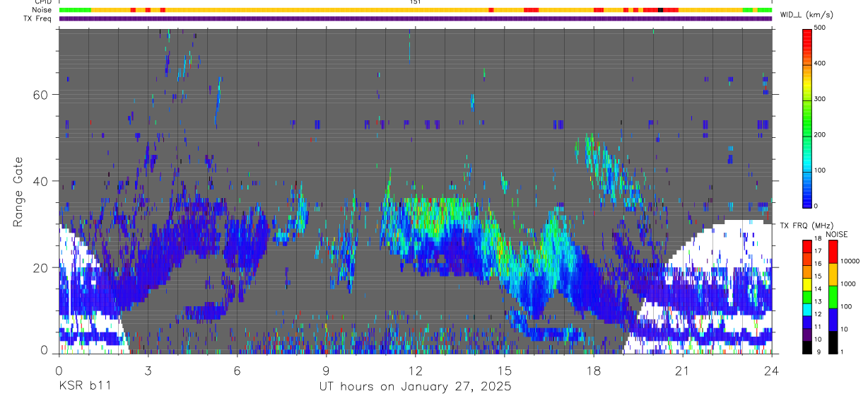Click the 17 label on TX FRQ scale
This screenshot has width=868, height=401.
[819, 252]
